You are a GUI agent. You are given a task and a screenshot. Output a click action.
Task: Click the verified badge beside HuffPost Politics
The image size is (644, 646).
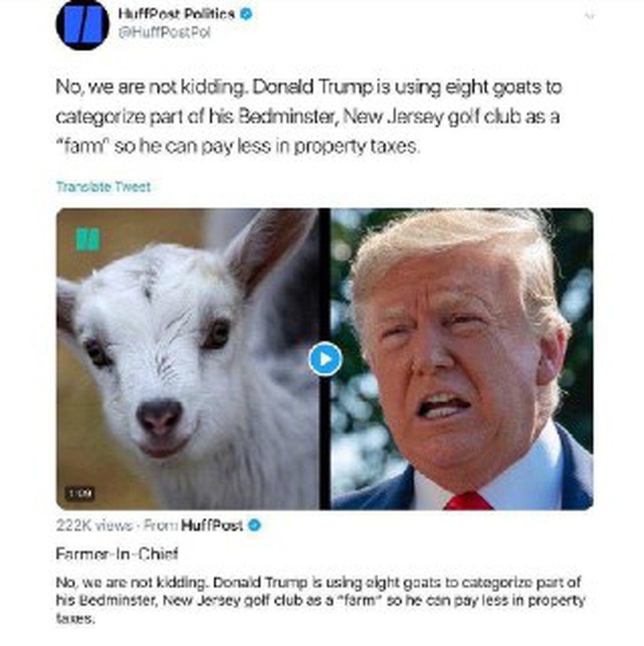[245, 14]
